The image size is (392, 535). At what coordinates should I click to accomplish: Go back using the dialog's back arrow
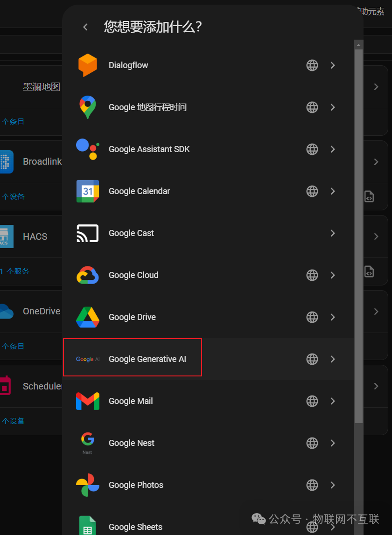point(85,27)
